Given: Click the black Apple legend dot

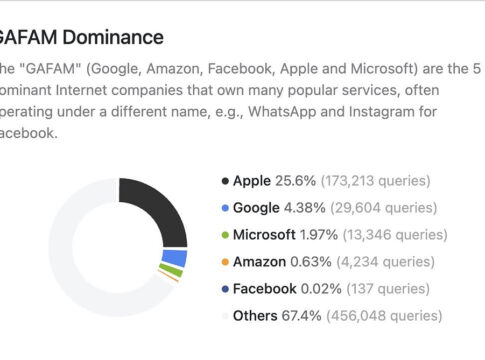Looking at the screenshot, I should click(225, 181).
